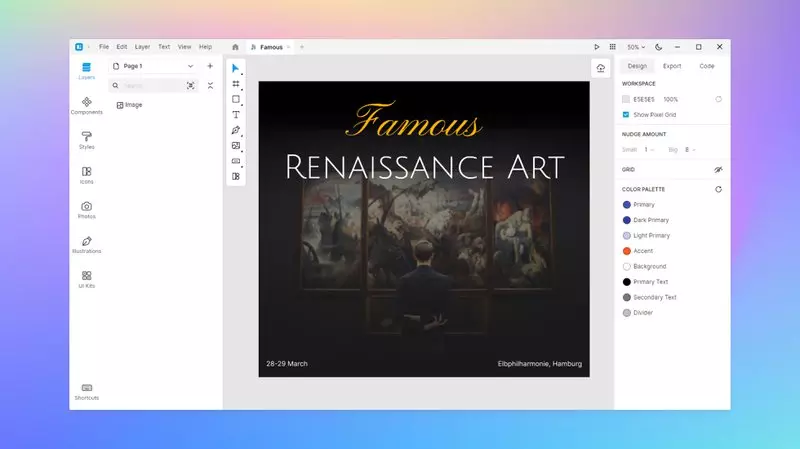Open the Components sidebar panel
800x449 pixels.
pos(86,106)
